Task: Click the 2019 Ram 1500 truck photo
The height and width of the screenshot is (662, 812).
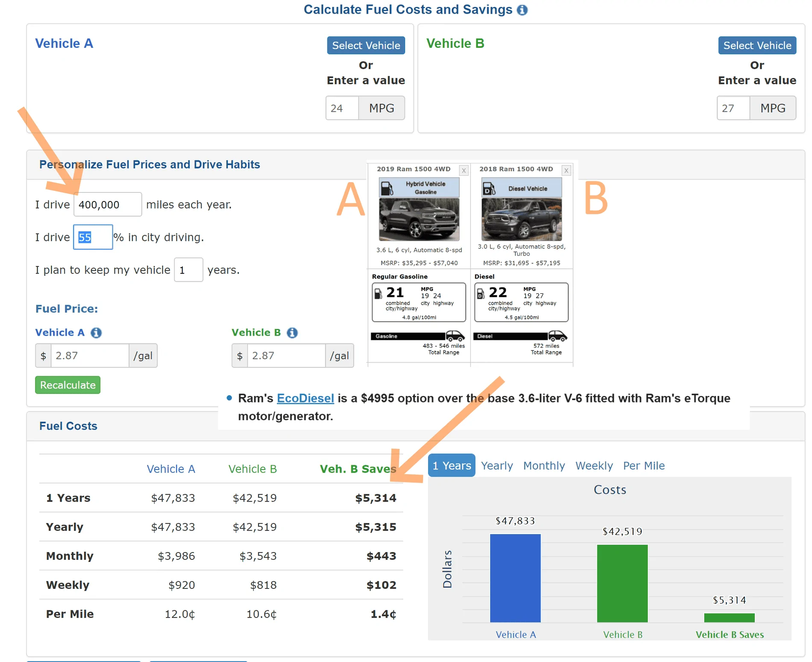Action: pos(419,219)
